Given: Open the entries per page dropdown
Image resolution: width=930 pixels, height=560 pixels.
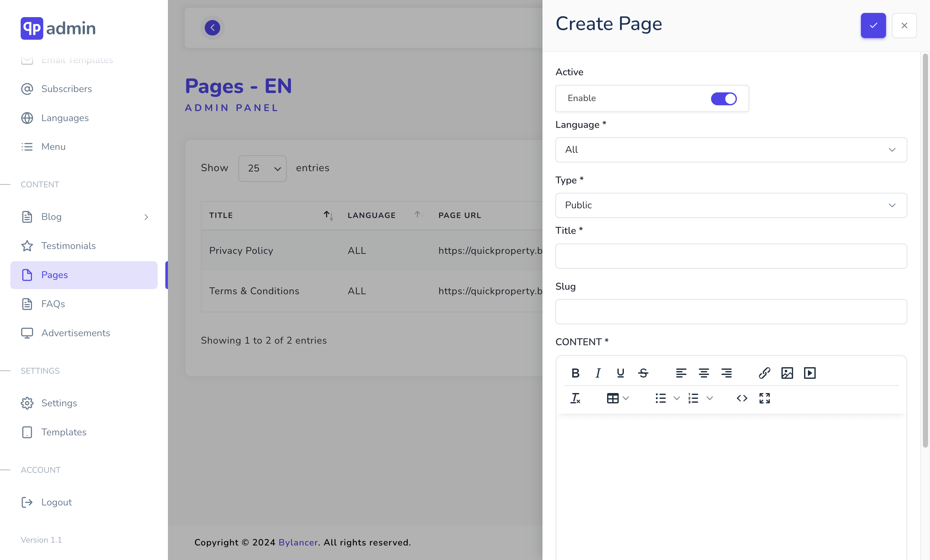Looking at the screenshot, I should coord(262,168).
